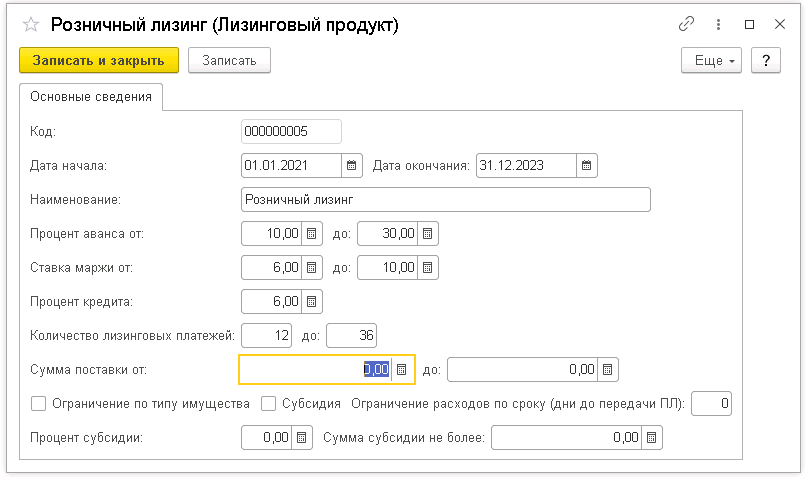The width and height of the screenshot is (808, 478).
Task: Open calendar picker for Дата начала
Action: pyautogui.click(x=352, y=165)
